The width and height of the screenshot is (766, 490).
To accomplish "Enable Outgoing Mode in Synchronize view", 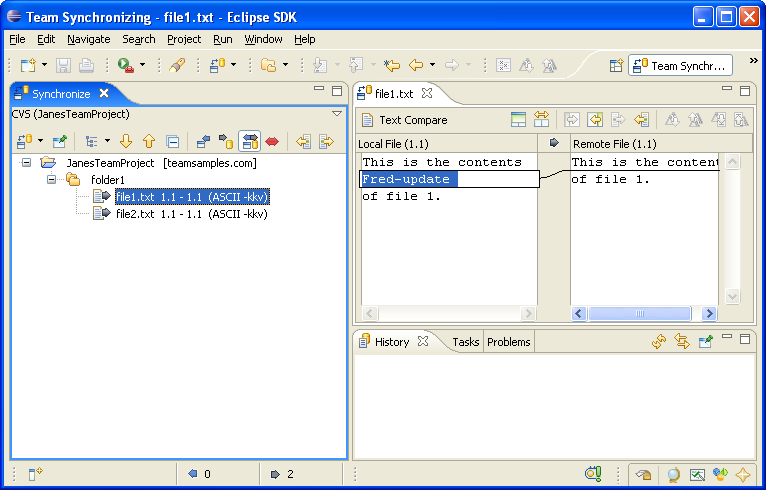I will (226, 142).
